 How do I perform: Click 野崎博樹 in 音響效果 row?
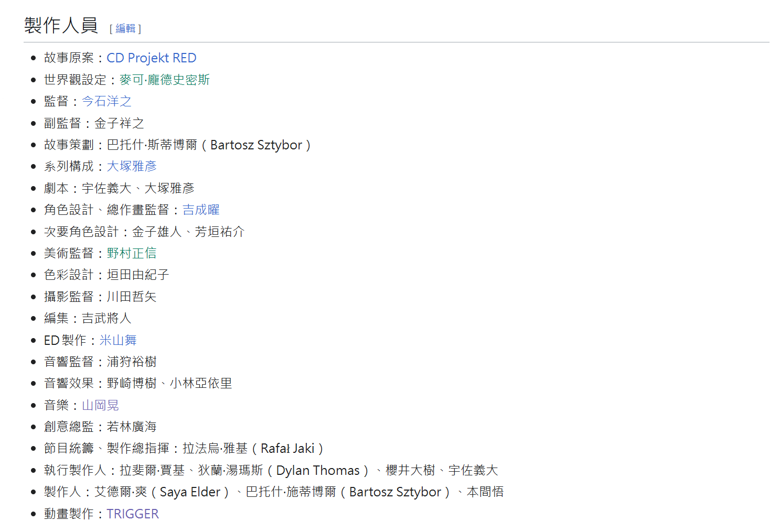[132, 383]
